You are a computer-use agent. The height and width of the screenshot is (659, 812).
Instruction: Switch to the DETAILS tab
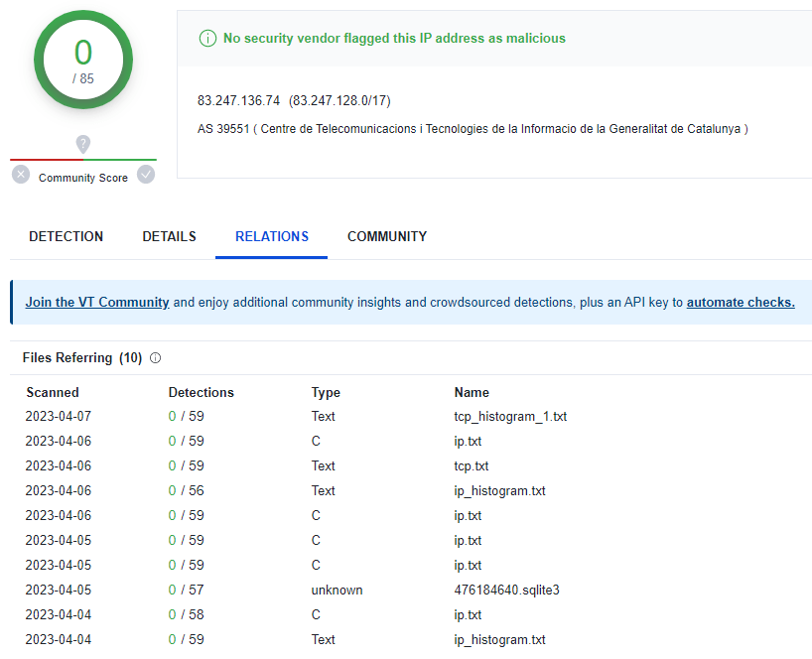coord(170,236)
